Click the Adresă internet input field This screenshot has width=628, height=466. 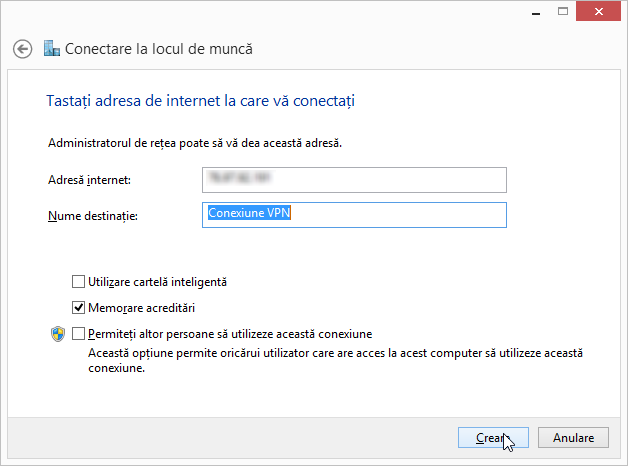[354, 180]
